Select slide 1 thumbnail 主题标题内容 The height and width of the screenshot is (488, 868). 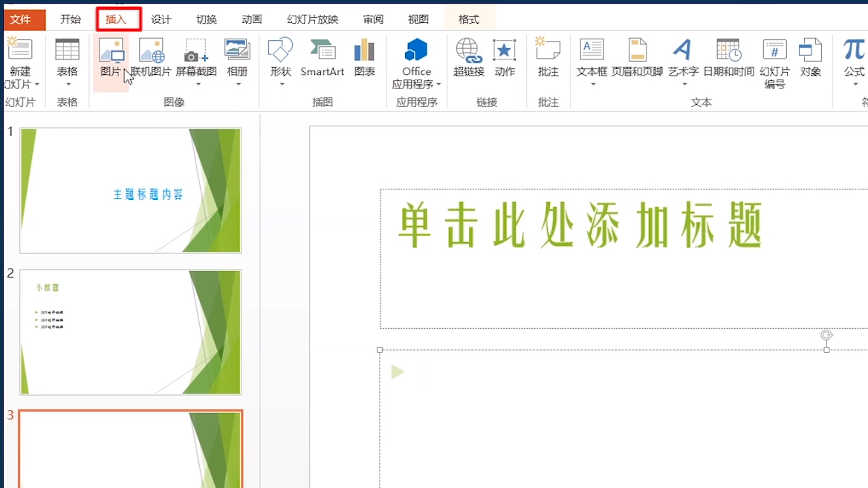131,190
